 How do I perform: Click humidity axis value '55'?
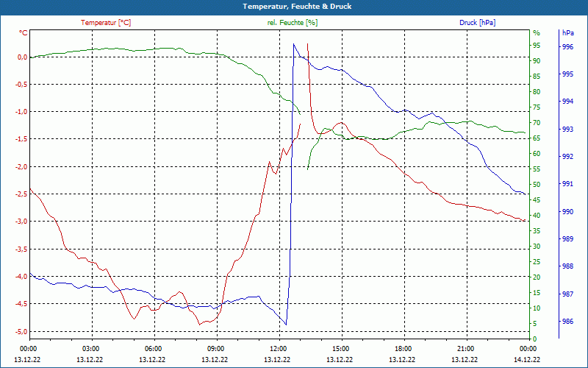(x=537, y=169)
